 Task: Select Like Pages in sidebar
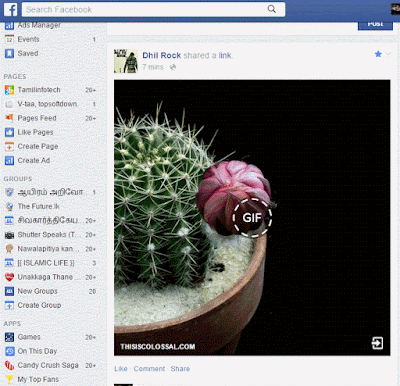pyautogui.click(x=35, y=132)
